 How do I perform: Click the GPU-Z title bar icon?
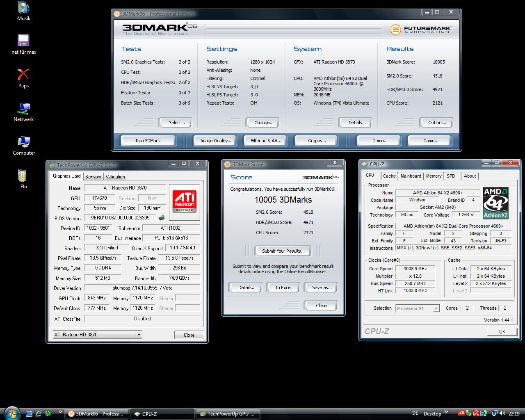pyautogui.click(x=52, y=165)
